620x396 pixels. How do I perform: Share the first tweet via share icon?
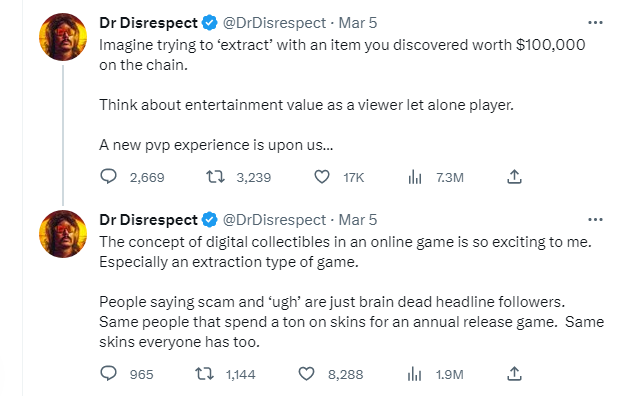[x=514, y=176]
